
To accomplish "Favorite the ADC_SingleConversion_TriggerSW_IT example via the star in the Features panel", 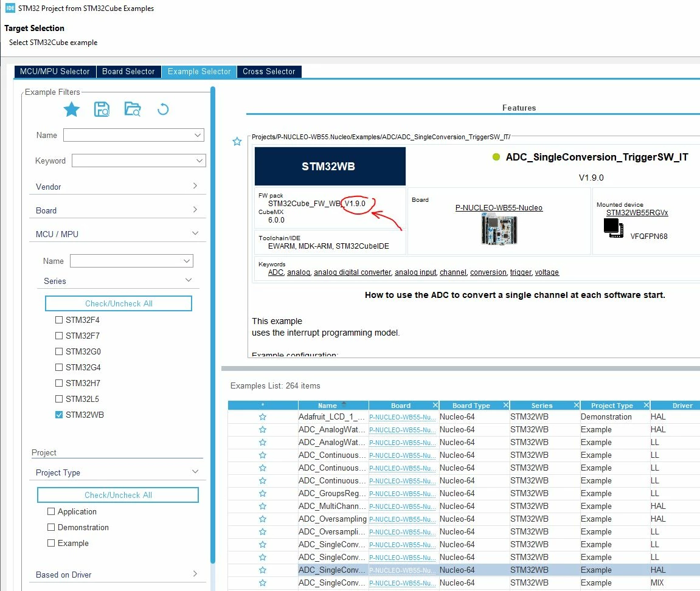I will pyautogui.click(x=237, y=142).
